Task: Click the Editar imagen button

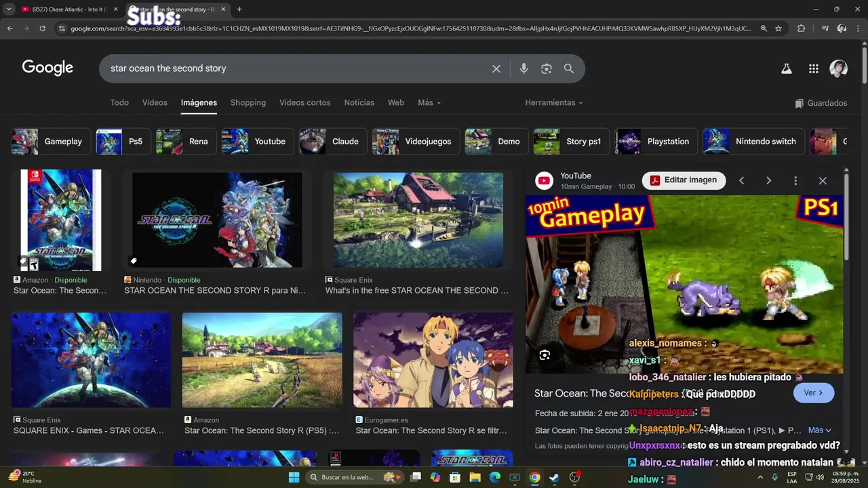Action: (x=684, y=180)
